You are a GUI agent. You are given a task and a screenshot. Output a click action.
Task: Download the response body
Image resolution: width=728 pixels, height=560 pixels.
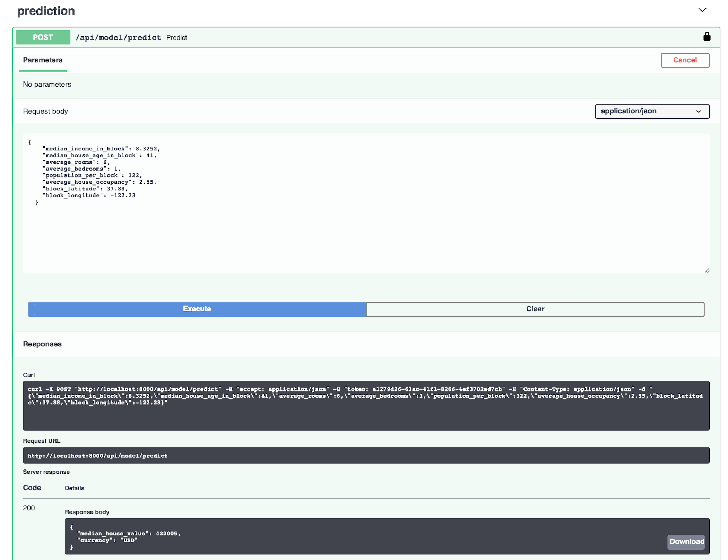point(686,541)
